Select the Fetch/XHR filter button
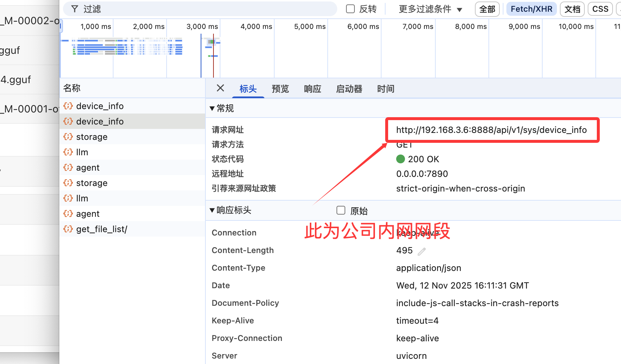The image size is (621, 364). 531,9
